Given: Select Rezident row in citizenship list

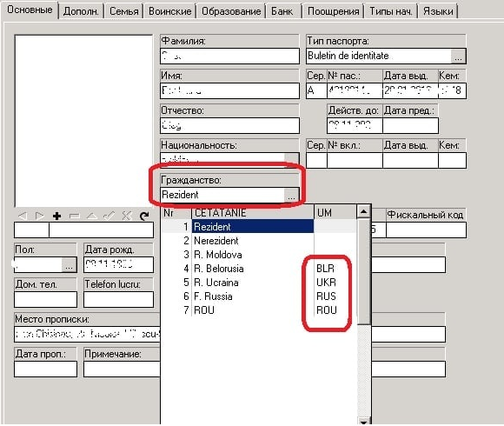Looking at the screenshot, I should (259, 227).
